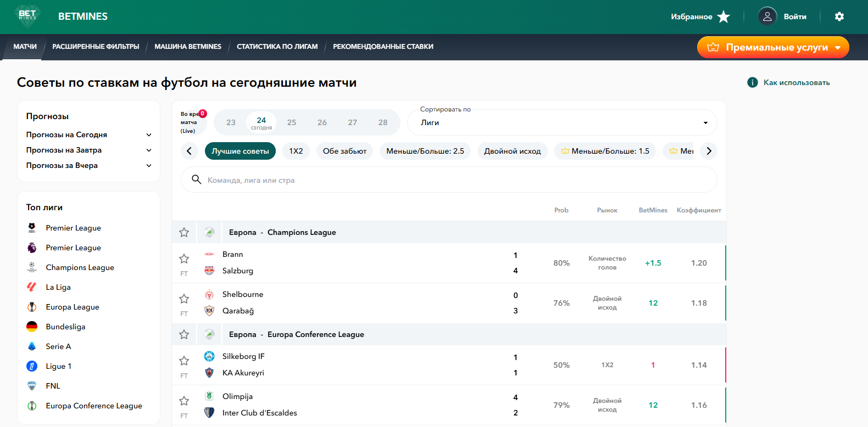Click Brann team crest

tap(209, 254)
